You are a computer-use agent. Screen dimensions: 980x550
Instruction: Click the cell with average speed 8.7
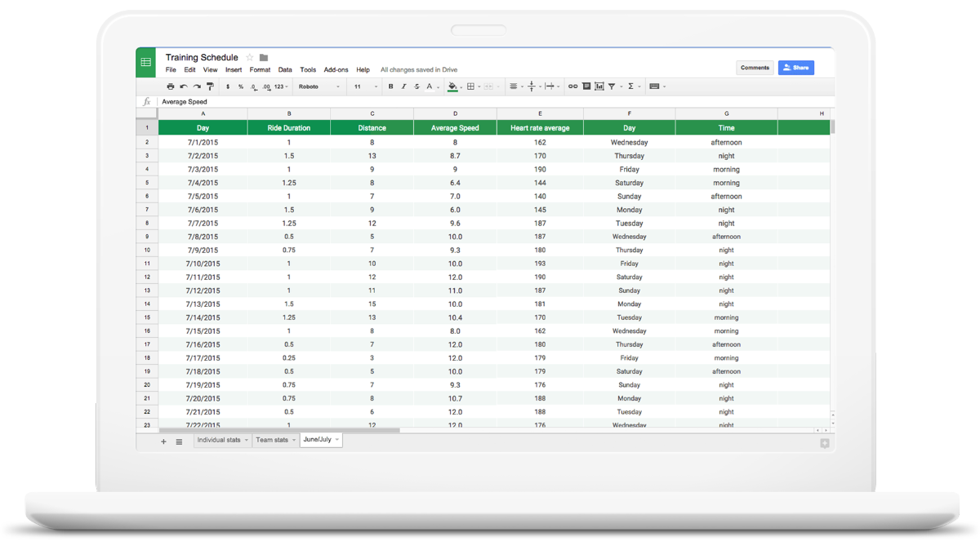click(x=455, y=156)
